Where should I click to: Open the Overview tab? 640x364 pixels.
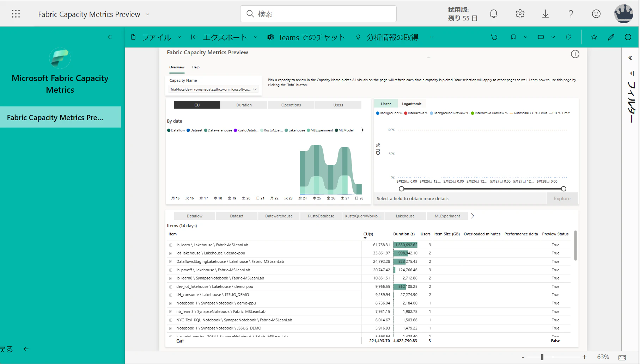click(x=177, y=67)
